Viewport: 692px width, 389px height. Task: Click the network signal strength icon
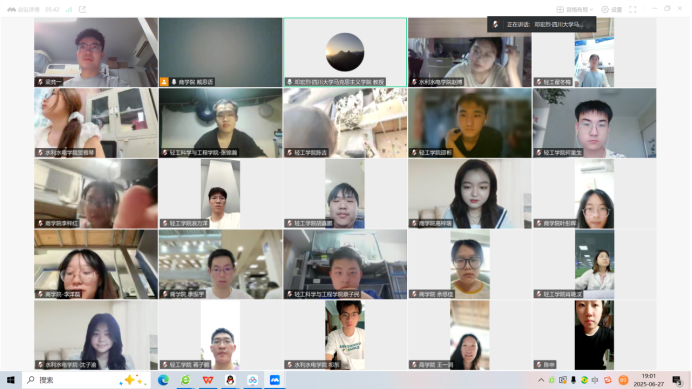[69, 9]
